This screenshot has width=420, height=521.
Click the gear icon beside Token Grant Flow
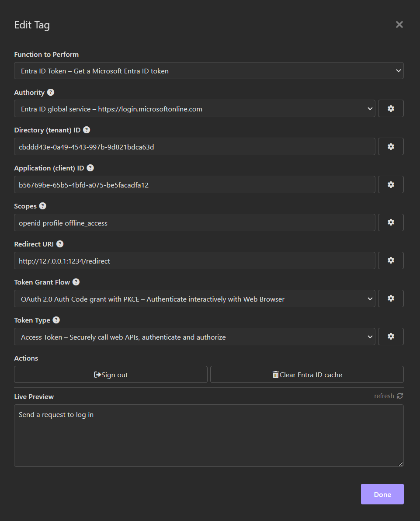pyautogui.click(x=391, y=299)
